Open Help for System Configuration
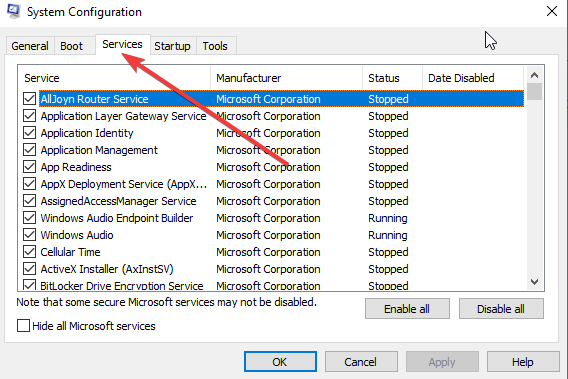 coord(523,362)
